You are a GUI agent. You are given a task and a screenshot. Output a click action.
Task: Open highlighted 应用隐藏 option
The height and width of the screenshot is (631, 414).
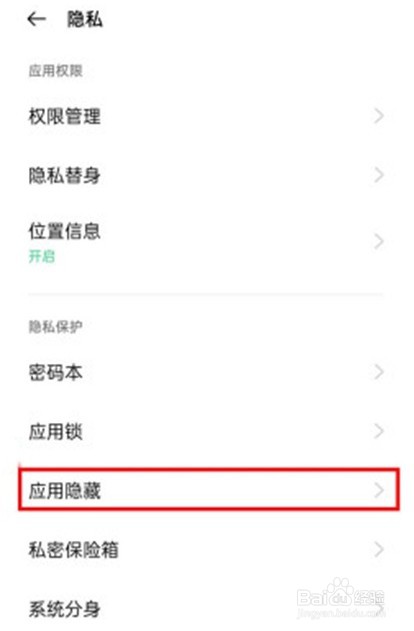209,490
